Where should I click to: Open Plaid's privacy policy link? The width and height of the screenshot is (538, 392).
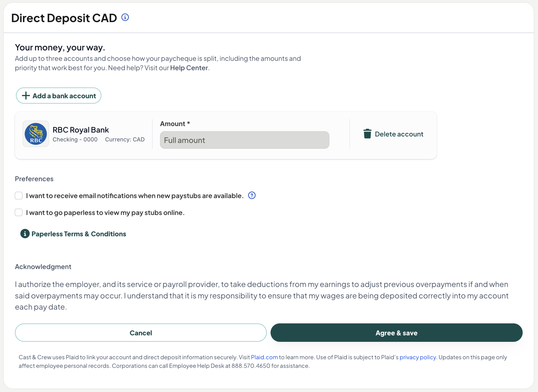pos(418,357)
